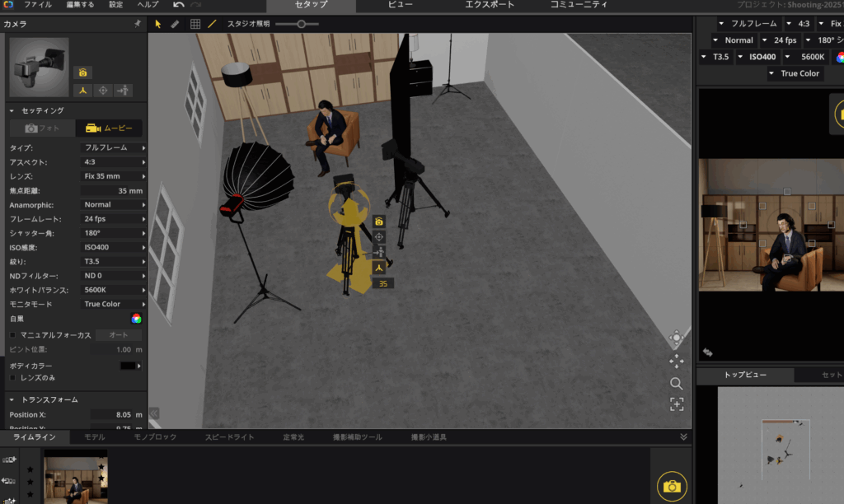The height and width of the screenshot is (504, 844).
Task: Activate the ruler measurement tool
Action: 175,24
